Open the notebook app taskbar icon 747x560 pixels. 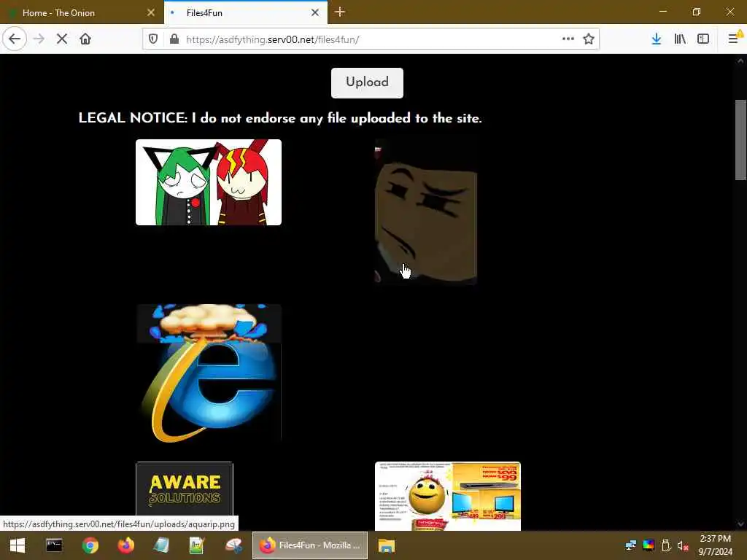161,545
